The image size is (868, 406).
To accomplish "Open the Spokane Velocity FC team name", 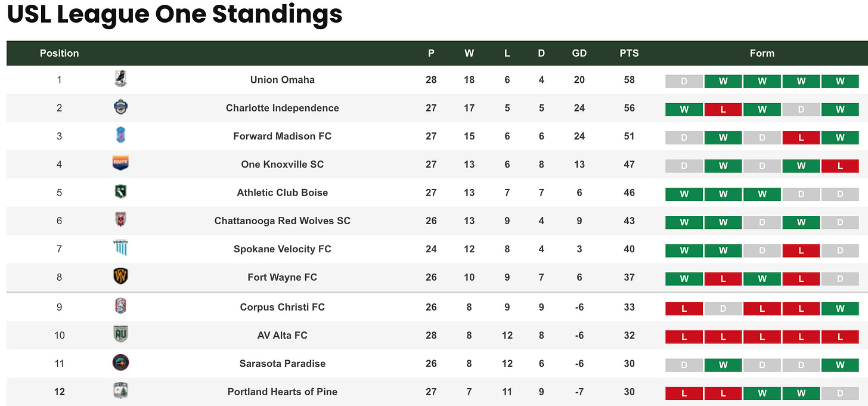I will pyautogui.click(x=283, y=249).
